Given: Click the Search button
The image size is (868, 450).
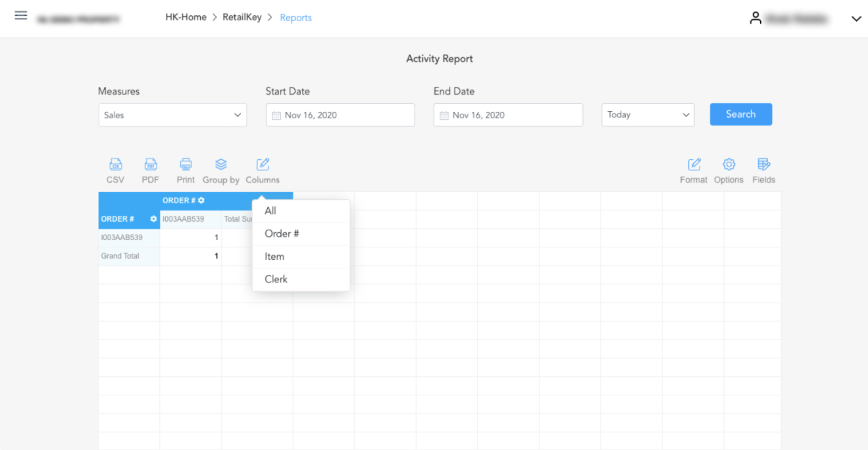Looking at the screenshot, I should click(741, 114).
